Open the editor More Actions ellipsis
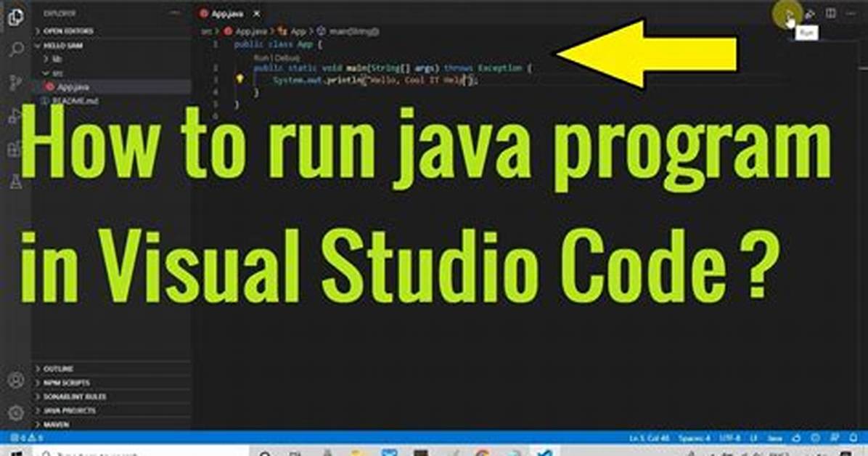 pos(851,13)
